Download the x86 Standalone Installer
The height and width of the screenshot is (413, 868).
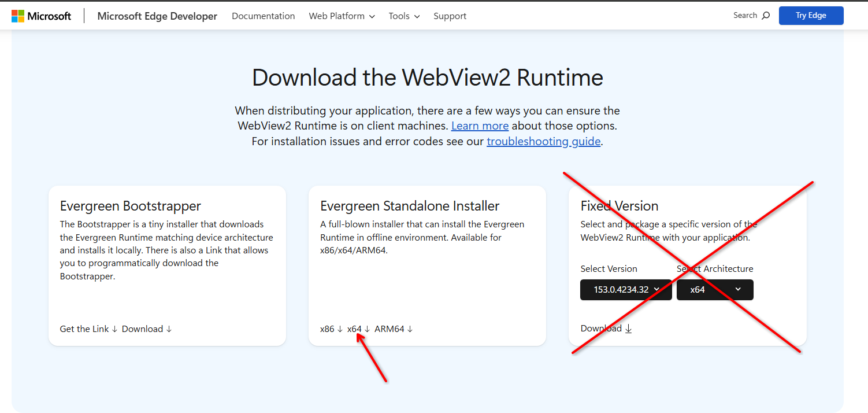pos(332,329)
